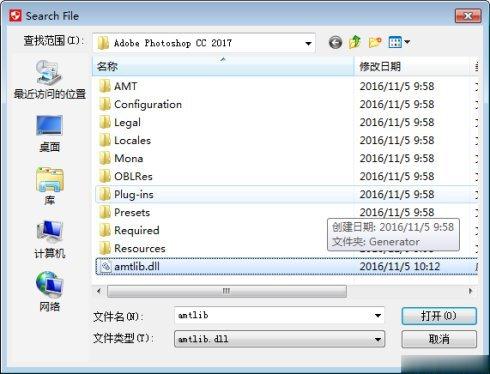Open Libraries (库) in sidebar
The width and height of the screenshot is (490, 374).
49,186
